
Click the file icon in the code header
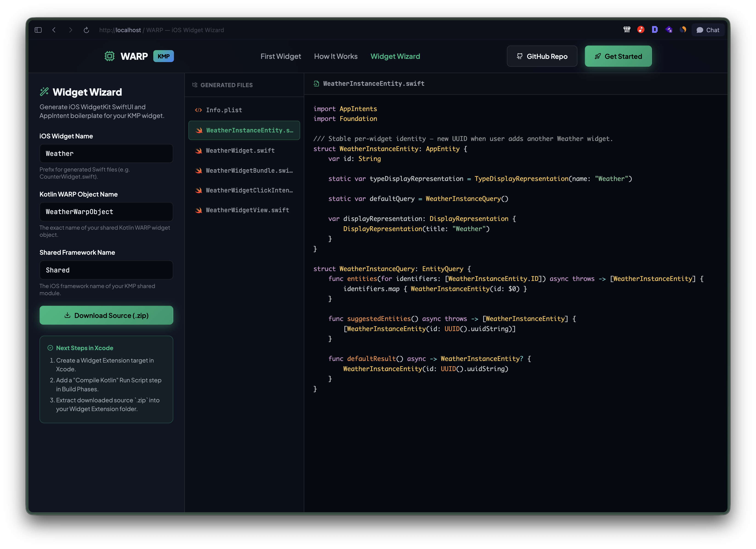pyautogui.click(x=316, y=83)
